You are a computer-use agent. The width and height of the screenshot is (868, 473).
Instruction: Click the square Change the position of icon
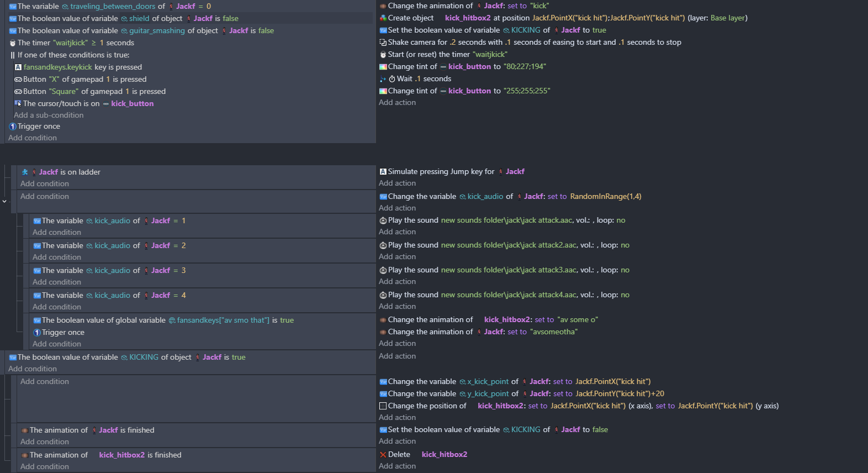[x=383, y=406]
